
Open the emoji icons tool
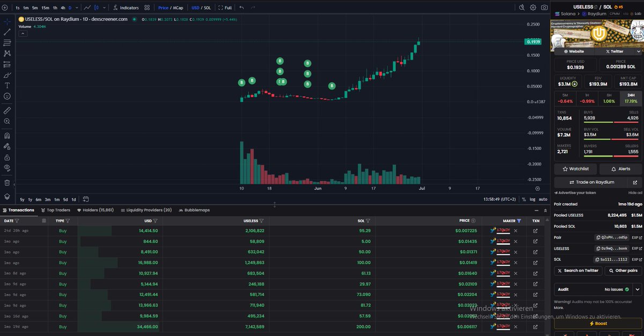[x=7, y=96]
